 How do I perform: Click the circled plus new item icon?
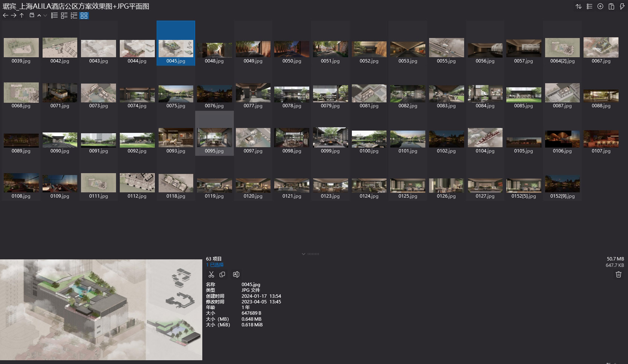600,6
